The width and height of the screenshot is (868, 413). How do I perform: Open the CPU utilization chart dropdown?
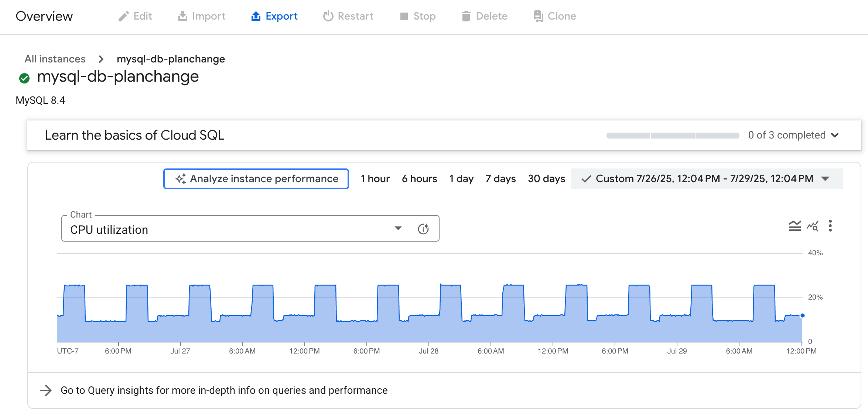(x=398, y=228)
